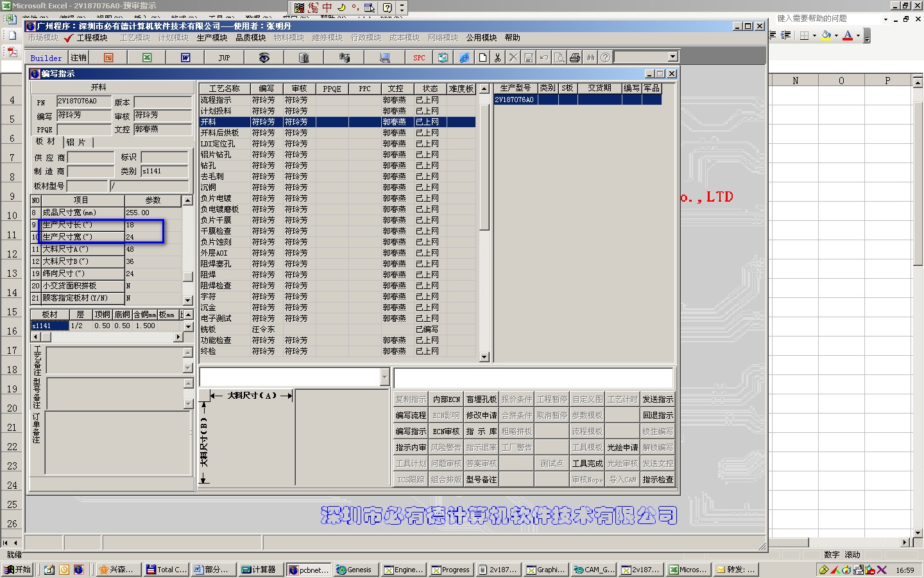Select the 流程指示 process row
Viewport: 924px width, 578px height.
point(337,100)
